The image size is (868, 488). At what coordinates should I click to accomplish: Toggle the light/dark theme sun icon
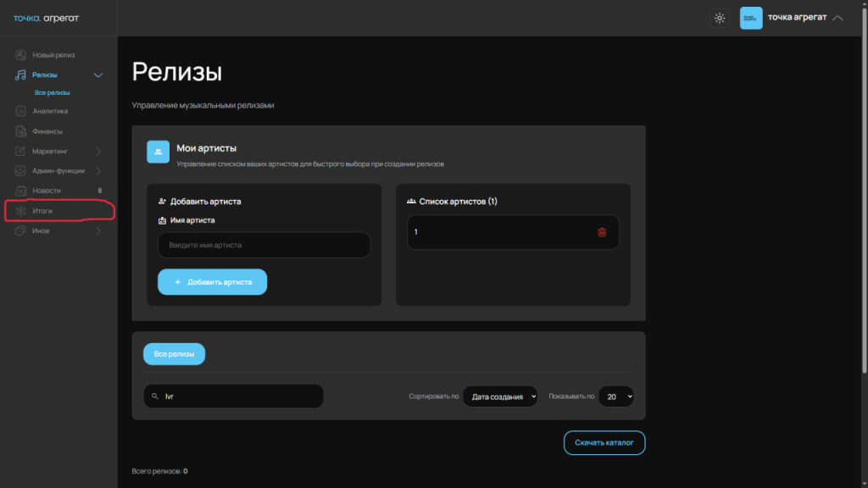(x=720, y=18)
